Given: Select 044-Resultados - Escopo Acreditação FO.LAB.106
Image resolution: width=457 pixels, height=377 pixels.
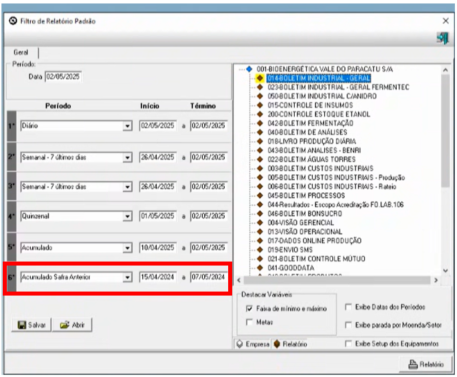Looking at the screenshot, I should [x=336, y=204].
